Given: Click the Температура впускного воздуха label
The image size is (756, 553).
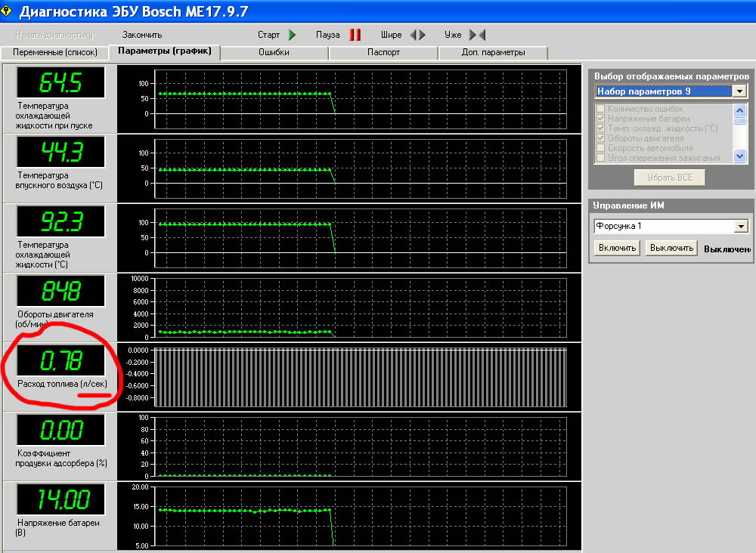Looking at the screenshot, I should [x=59, y=180].
